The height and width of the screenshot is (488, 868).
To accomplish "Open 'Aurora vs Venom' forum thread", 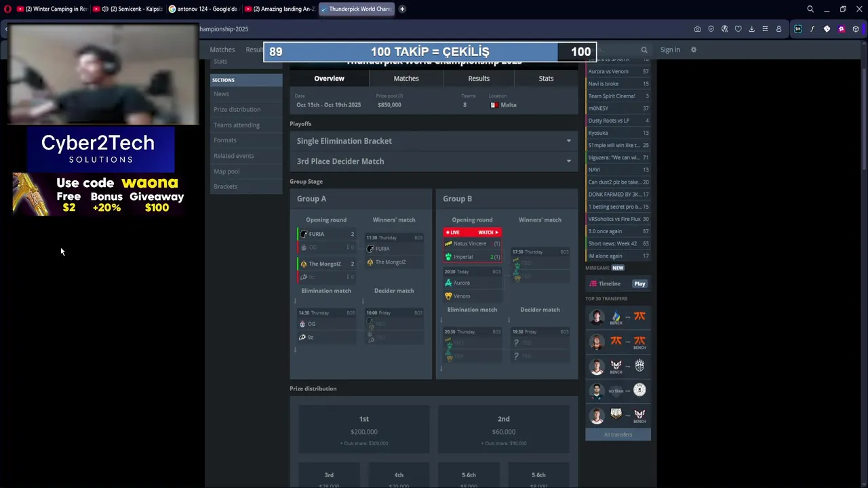I will click(x=618, y=71).
